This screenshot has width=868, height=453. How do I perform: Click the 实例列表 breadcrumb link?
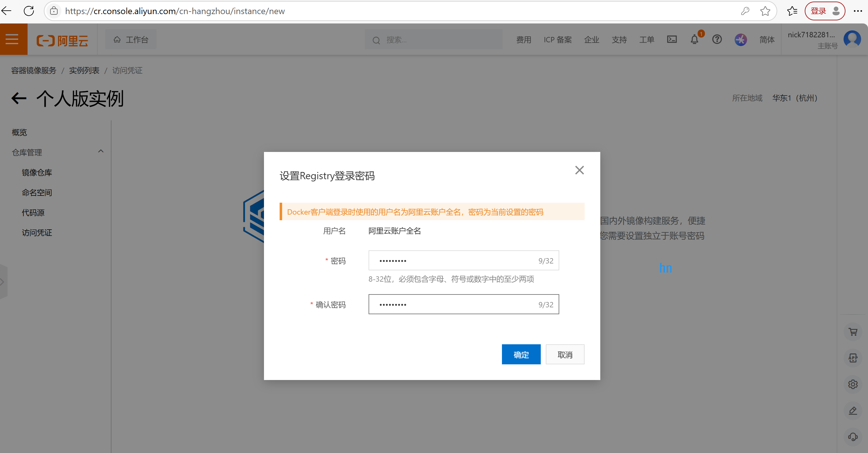[84, 70]
